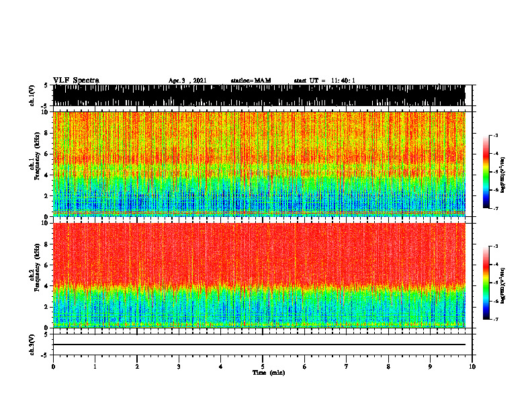Screen dimensions: 532x411
Task: Click the "VLF Spectra" plot title
Action: 76,81
